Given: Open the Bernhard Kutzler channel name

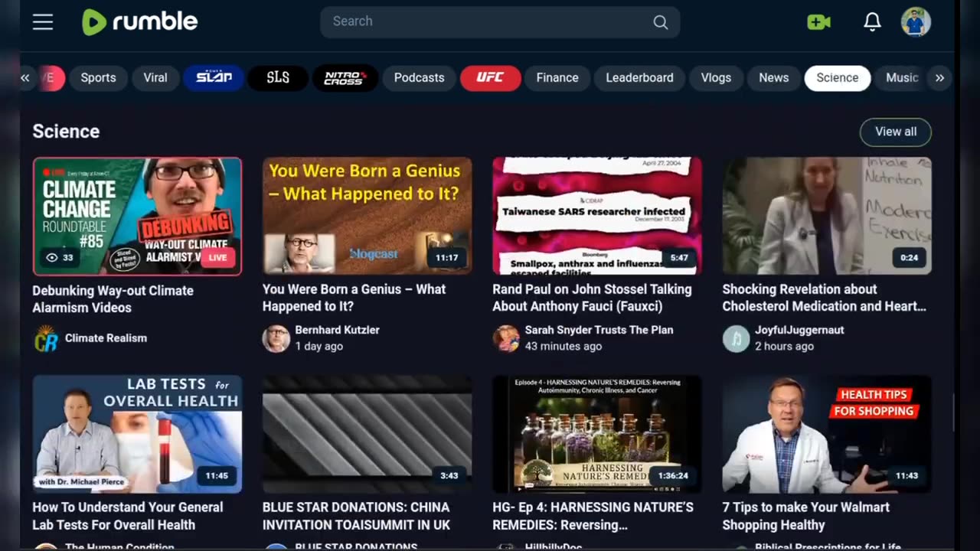Looking at the screenshot, I should (x=338, y=330).
